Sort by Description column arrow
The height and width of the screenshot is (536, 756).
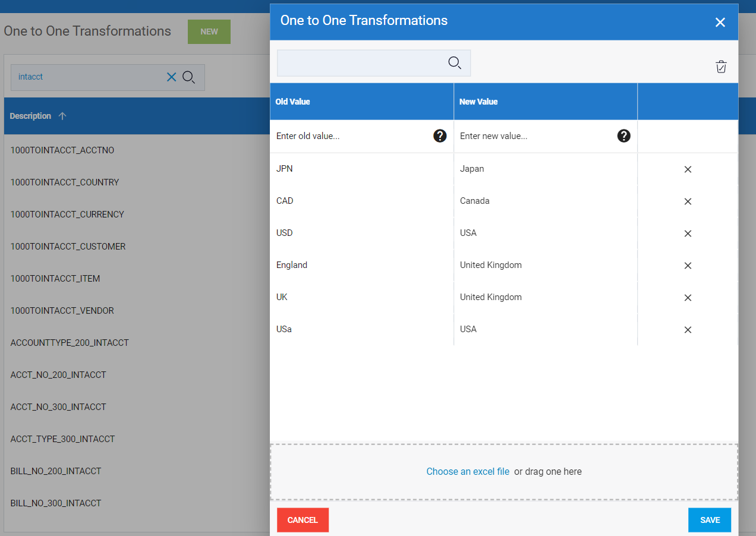[62, 116]
